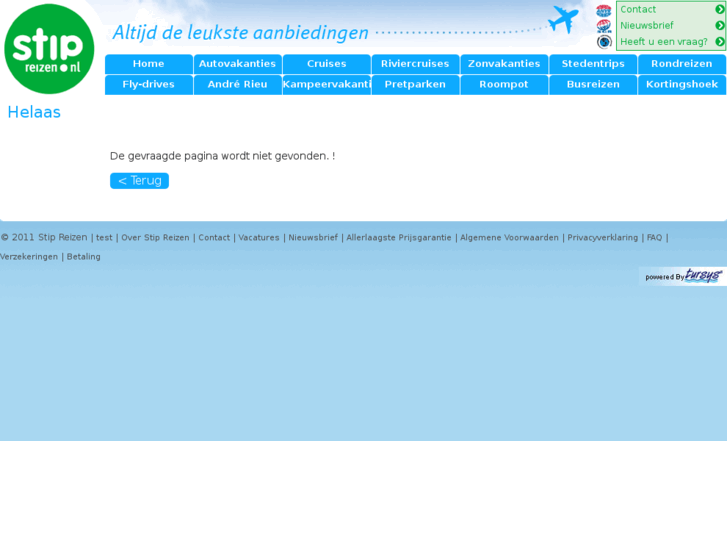Open the Pretparken menu tab
The image size is (727, 545).
(x=415, y=84)
